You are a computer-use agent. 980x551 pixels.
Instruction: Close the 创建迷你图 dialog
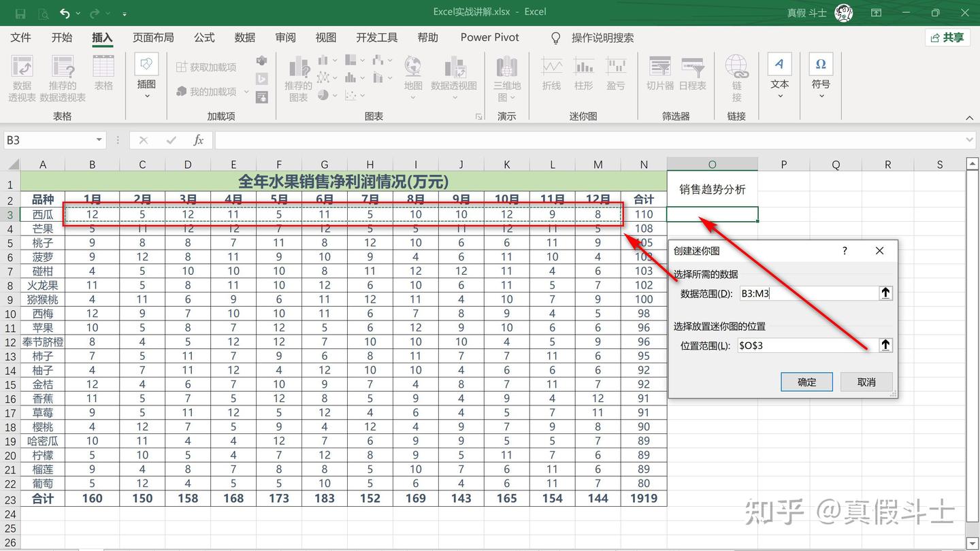879,250
